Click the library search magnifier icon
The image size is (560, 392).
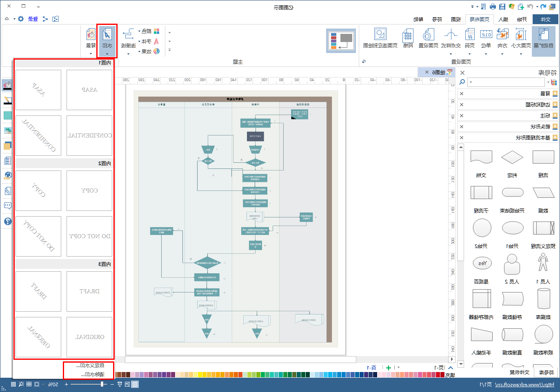click(462, 82)
